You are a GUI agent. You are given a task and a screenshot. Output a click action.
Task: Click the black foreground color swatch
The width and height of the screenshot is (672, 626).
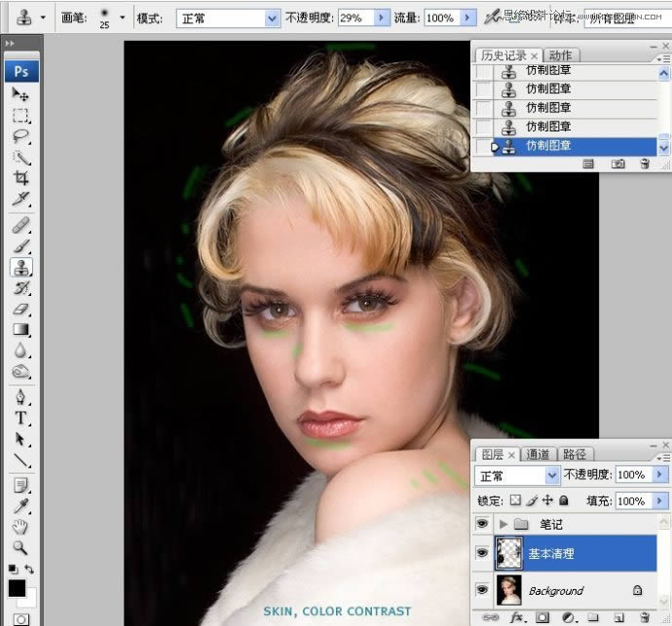[x=17, y=588]
